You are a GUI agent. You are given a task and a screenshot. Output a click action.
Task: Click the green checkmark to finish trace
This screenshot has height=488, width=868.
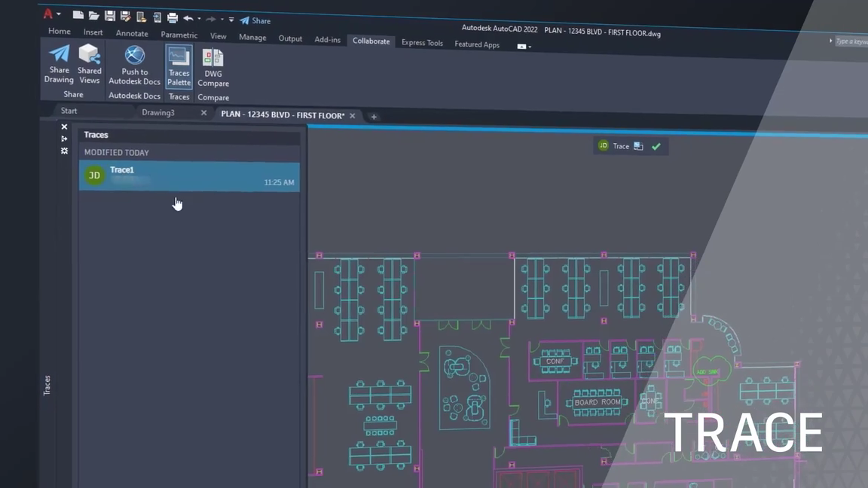(656, 147)
